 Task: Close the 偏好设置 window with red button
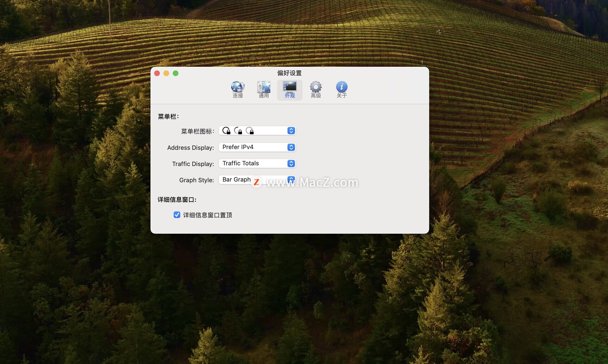tap(157, 73)
